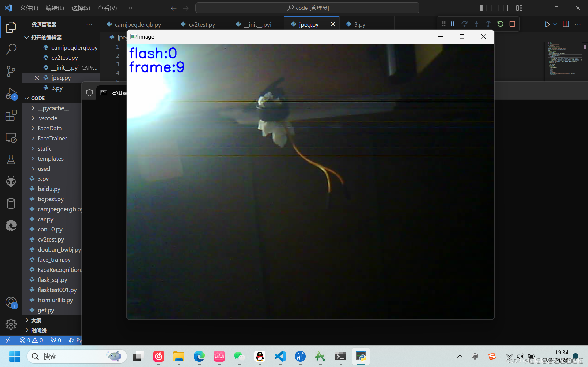Open the 文件 menu
Image resolution: width=588 pixels, height=367 pixels.
click(x=28, y=8)
